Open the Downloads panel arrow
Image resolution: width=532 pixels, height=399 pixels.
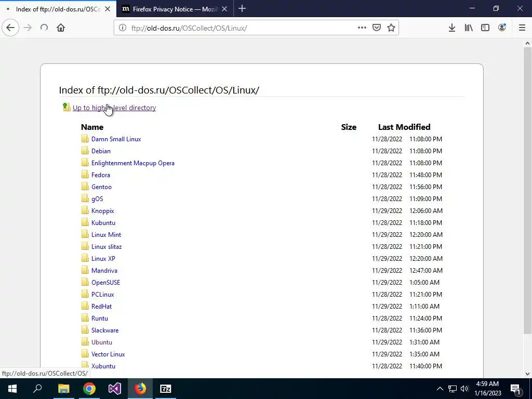click(x=452, y=28)
